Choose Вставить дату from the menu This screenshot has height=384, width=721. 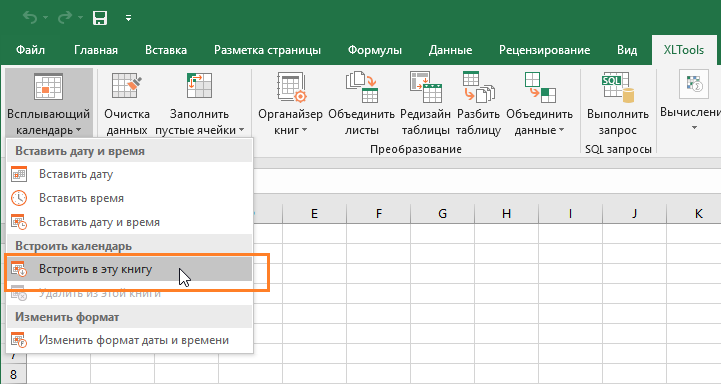click(x=129, y=174)
